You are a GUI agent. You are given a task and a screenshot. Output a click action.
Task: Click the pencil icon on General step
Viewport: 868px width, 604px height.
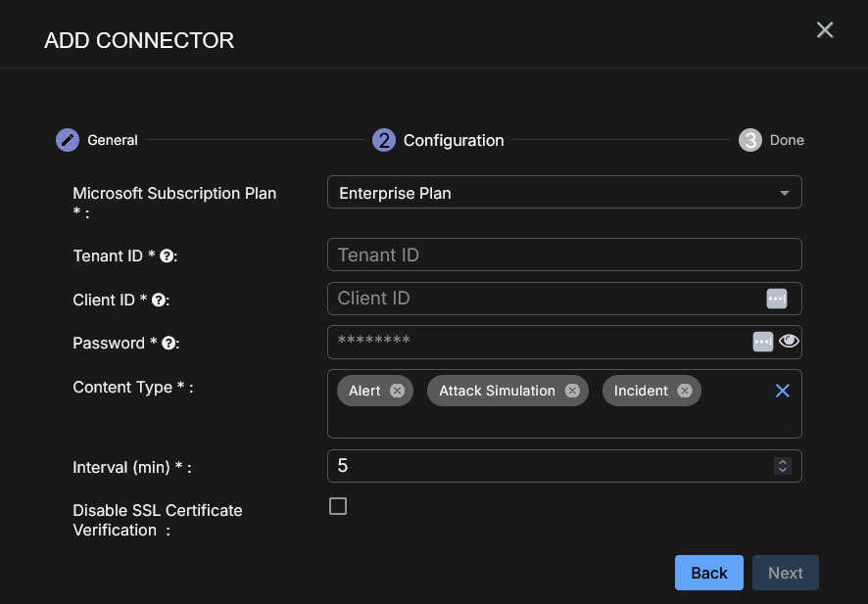(67, 140)
